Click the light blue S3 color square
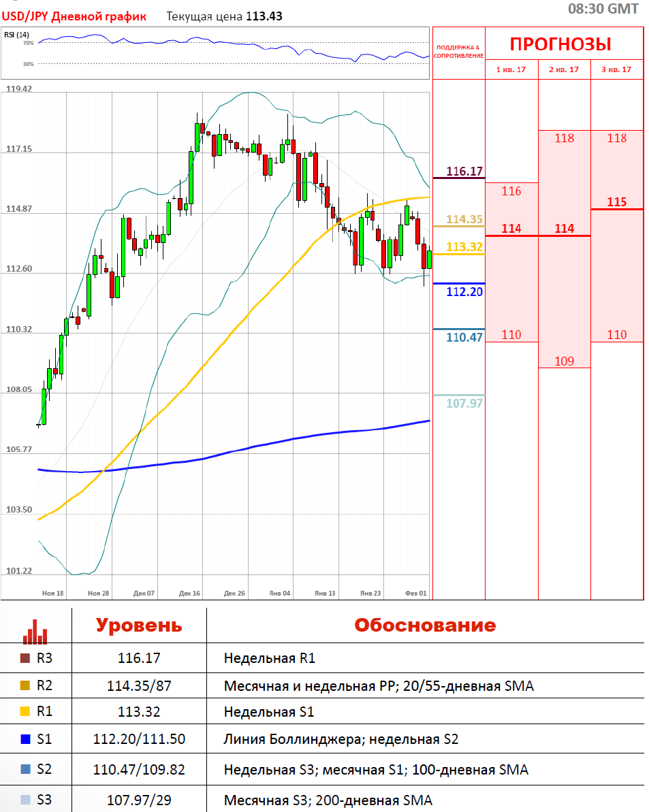The width and height of the screenshot is (649, 812). click(x=25, y=800)
